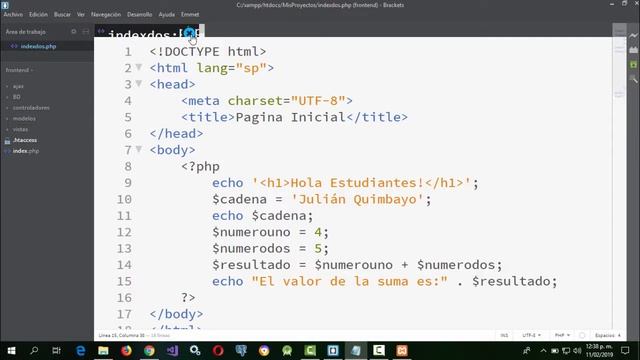The width and height of the screenshot is (640, 360).
Task: Click the pencil tool icon in right toolbar
Action: click(x=633, y=78)
